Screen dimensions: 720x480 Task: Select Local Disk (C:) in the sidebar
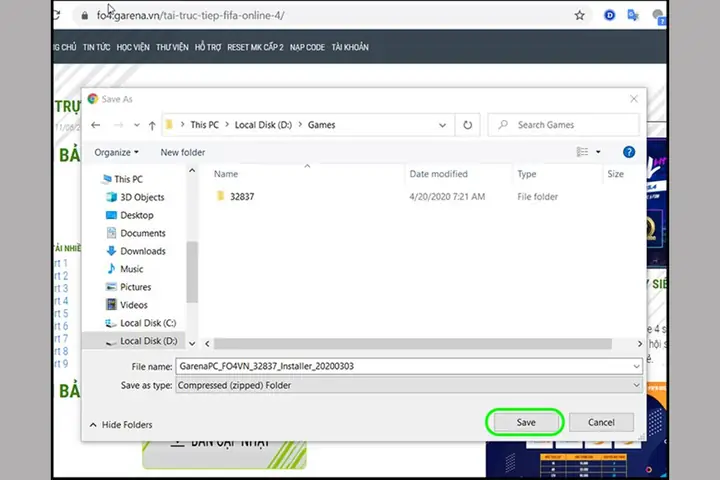pos(141,323)
